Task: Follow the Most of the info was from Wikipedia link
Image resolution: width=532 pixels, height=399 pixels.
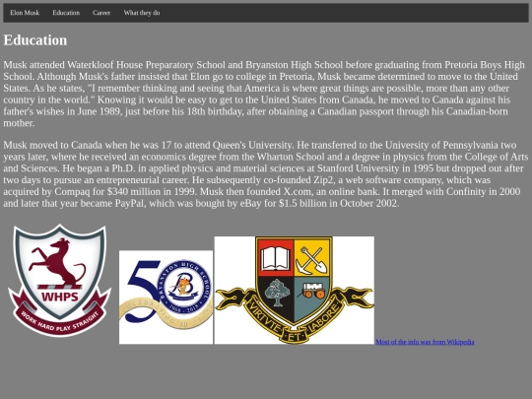Action: 425,342
